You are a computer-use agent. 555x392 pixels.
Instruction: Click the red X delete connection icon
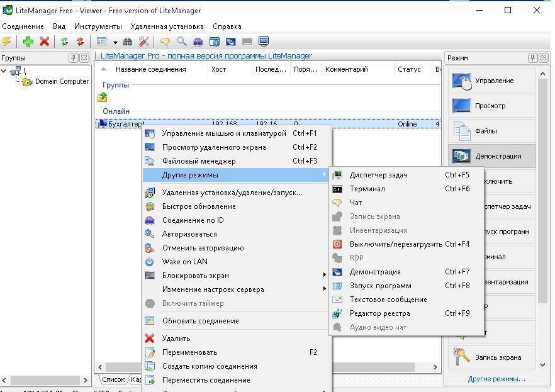pos(44,42)
